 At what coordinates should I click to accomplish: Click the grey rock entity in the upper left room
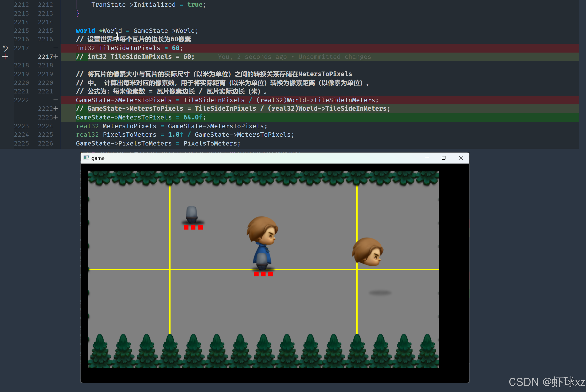click(x=192, y=215)
